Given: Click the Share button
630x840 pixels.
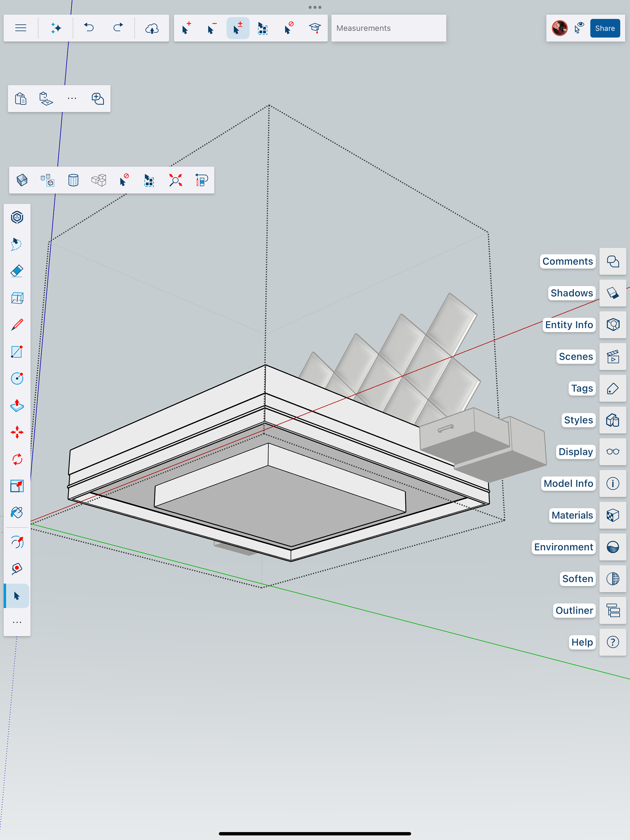Looking at the screenshot, I should point(604,28).
